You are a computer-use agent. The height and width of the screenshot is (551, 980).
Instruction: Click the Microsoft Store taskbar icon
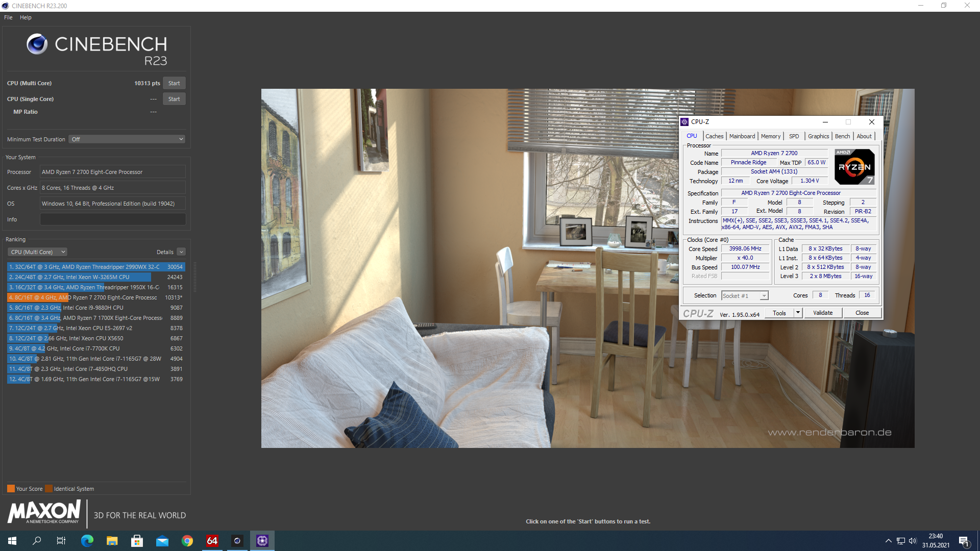click(137, 541)
